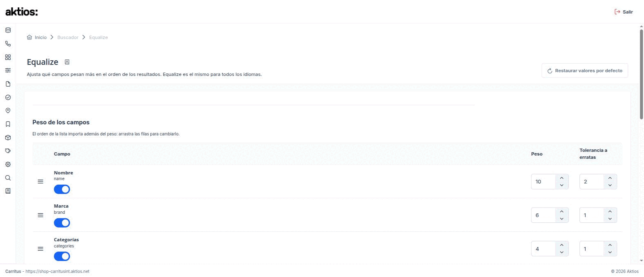This screenshot has height=277, width=644.
Task: Increase the Peso value for Marca
Action: (561, 211)
